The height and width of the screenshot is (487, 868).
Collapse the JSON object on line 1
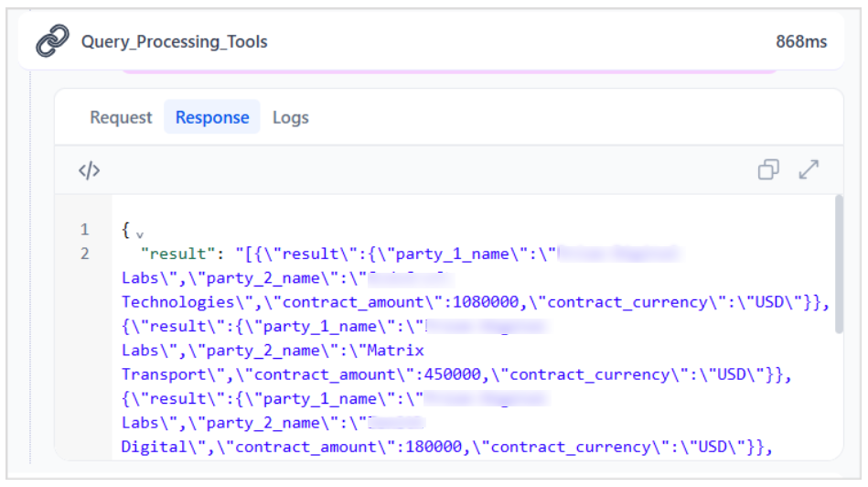140,235
